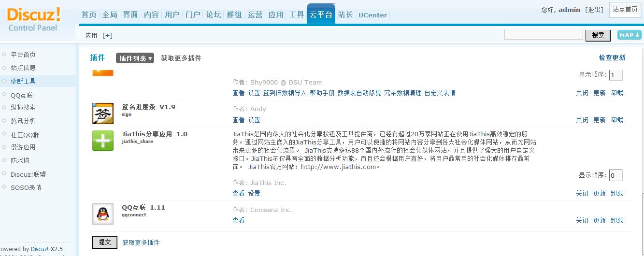
Task: Click 获取更多插件 link beside 提交
Action: click(x=141, y=242)
